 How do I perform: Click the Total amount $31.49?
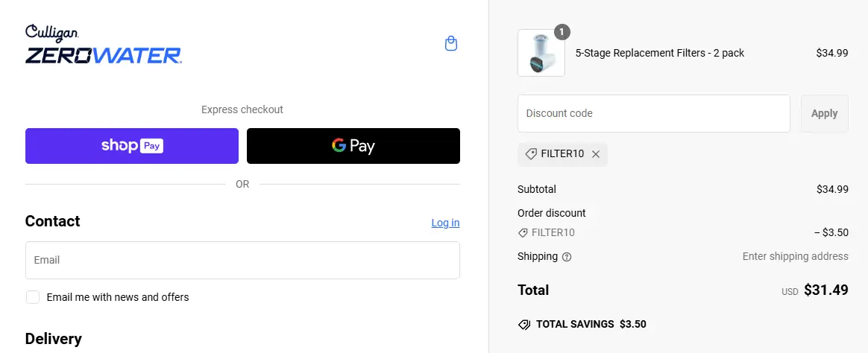tap(825, 290)
